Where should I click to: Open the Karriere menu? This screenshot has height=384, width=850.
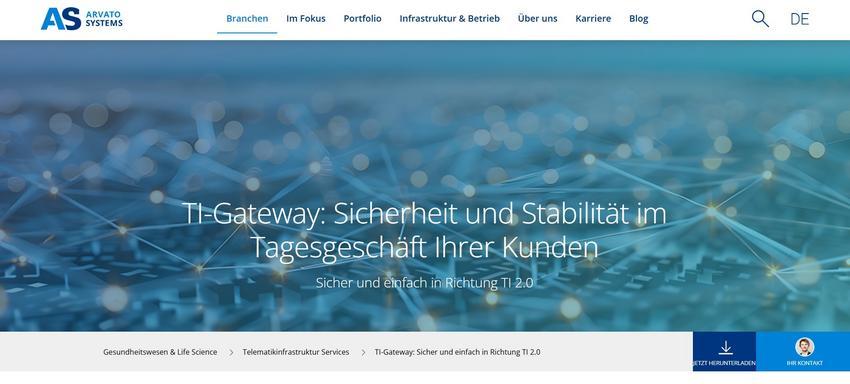click(593, 18)
